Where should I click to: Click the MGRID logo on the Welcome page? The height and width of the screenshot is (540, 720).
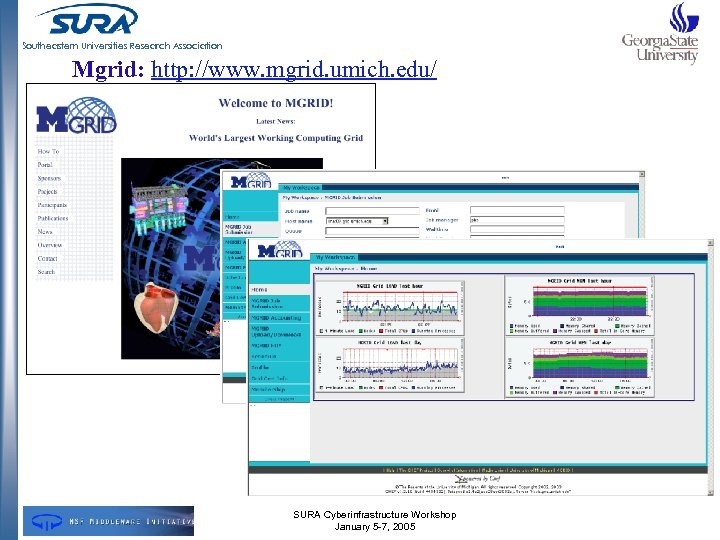tap(76, 115)
